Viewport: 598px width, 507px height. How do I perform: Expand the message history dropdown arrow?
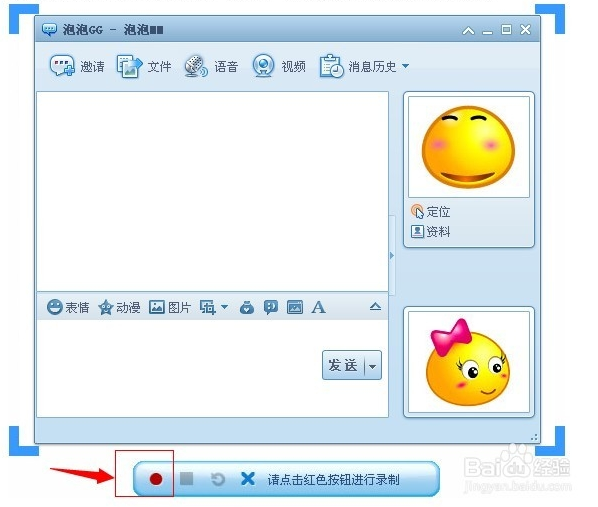tap(406, 66)
